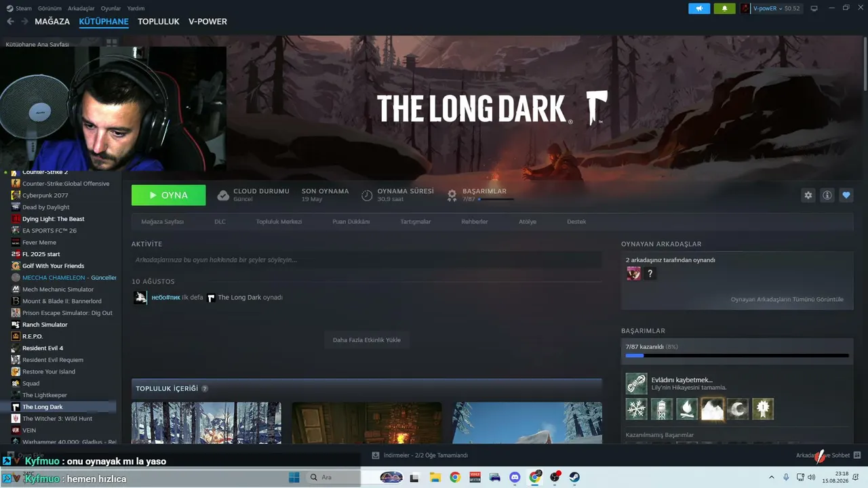Image resolution: width=868 pixels, height=488 pixels.
Task: Open the game settings gear icon
Action: 808,195
